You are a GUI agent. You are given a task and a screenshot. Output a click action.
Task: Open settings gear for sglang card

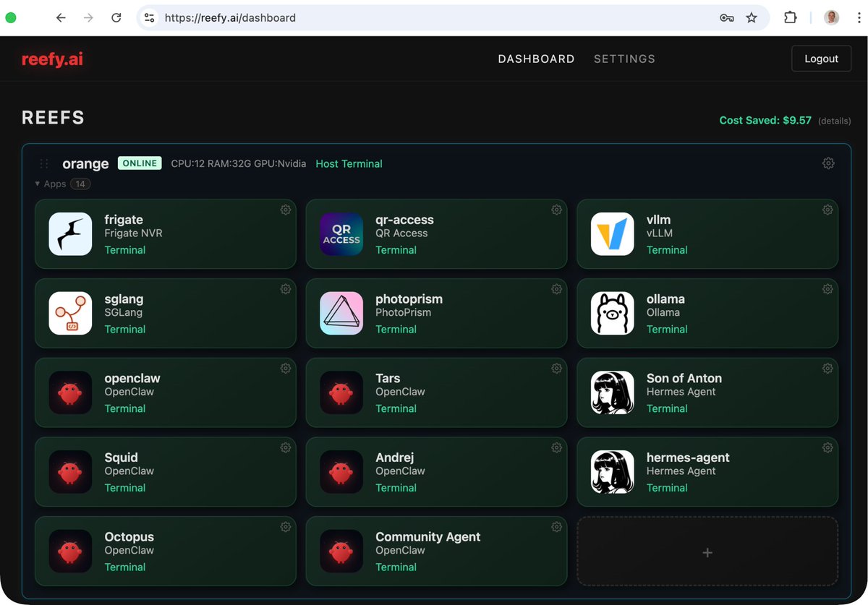click(286, 289)
